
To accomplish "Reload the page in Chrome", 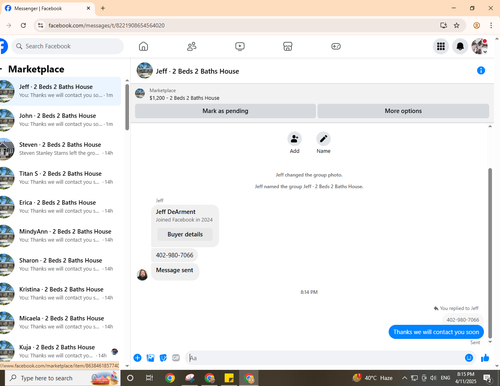I will (x=23, y=25).
